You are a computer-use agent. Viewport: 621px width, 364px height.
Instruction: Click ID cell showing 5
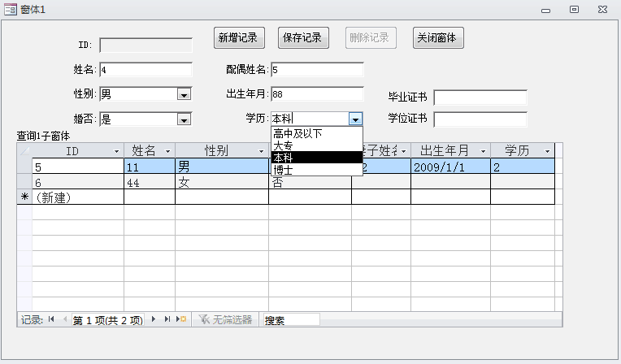78,167
